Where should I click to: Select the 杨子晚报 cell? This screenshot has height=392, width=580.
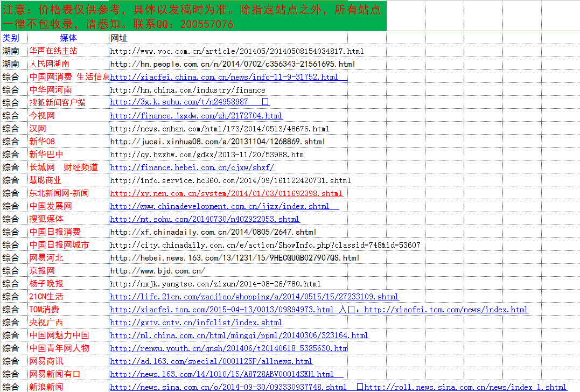[x=68, y=284]
